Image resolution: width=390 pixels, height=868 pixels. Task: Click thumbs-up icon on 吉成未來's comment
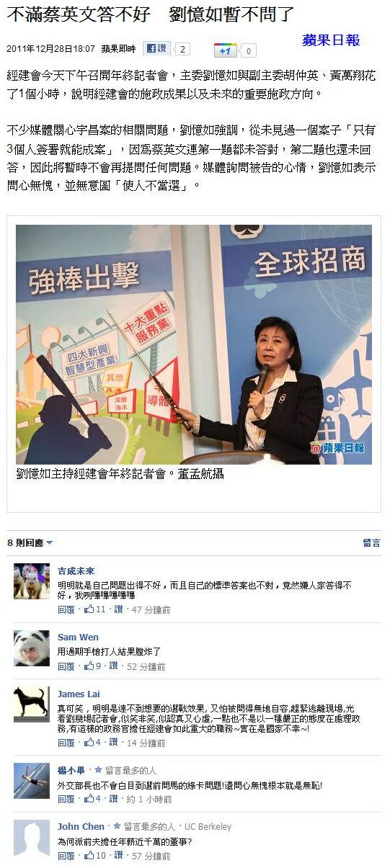tap(90, 609)
